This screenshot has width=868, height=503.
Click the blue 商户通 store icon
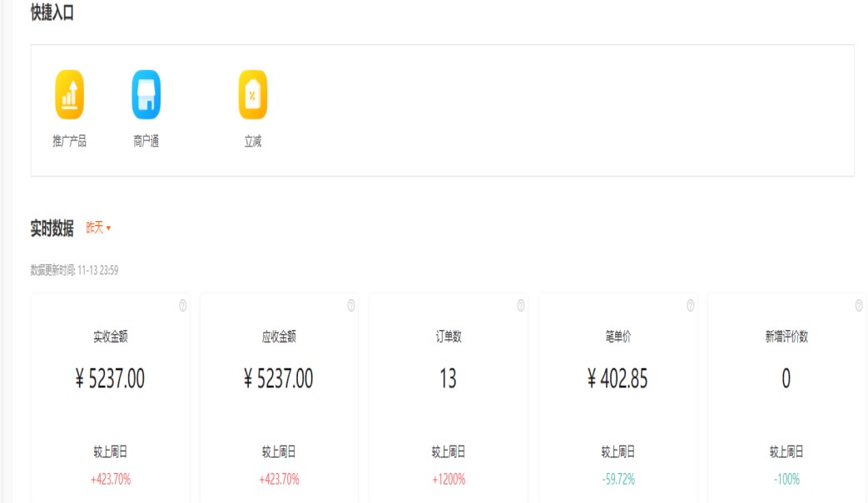pos(146,95)
